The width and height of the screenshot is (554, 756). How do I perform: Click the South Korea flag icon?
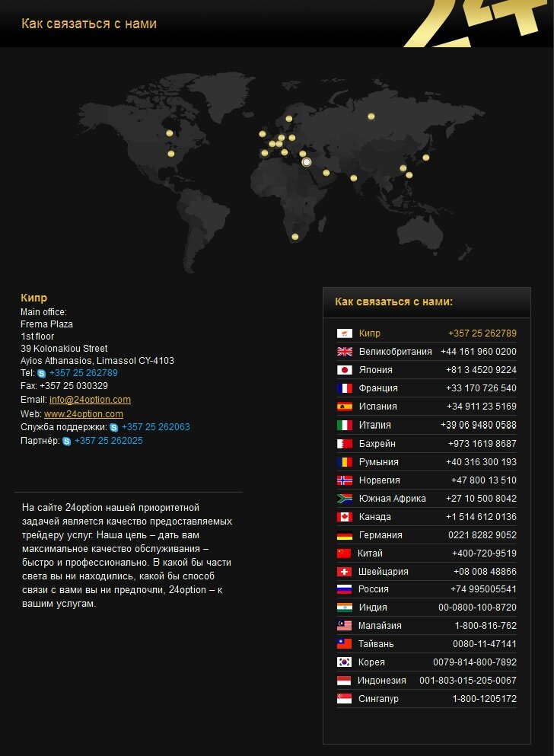click(344, 662)
